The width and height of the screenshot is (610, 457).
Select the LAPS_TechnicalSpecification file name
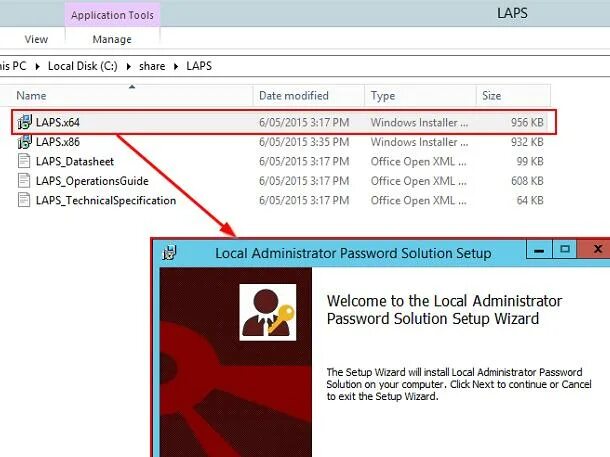tap(106, 200)
